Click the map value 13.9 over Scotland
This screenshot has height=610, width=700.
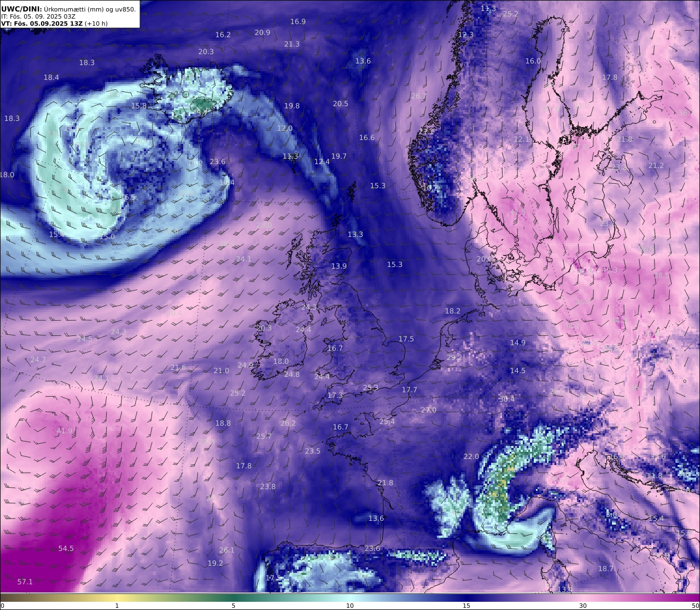339,266
